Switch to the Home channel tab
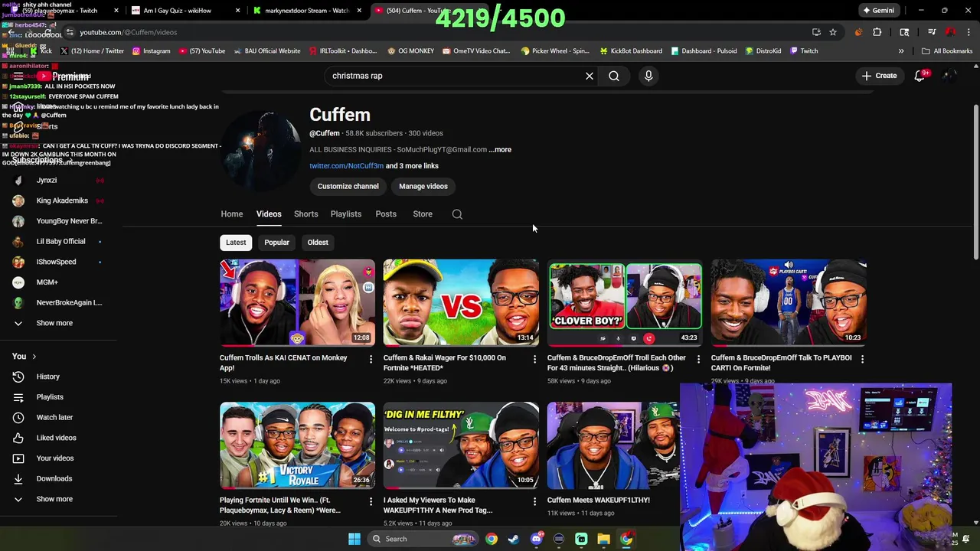This screenshot has width=980, height=551. 232,214
